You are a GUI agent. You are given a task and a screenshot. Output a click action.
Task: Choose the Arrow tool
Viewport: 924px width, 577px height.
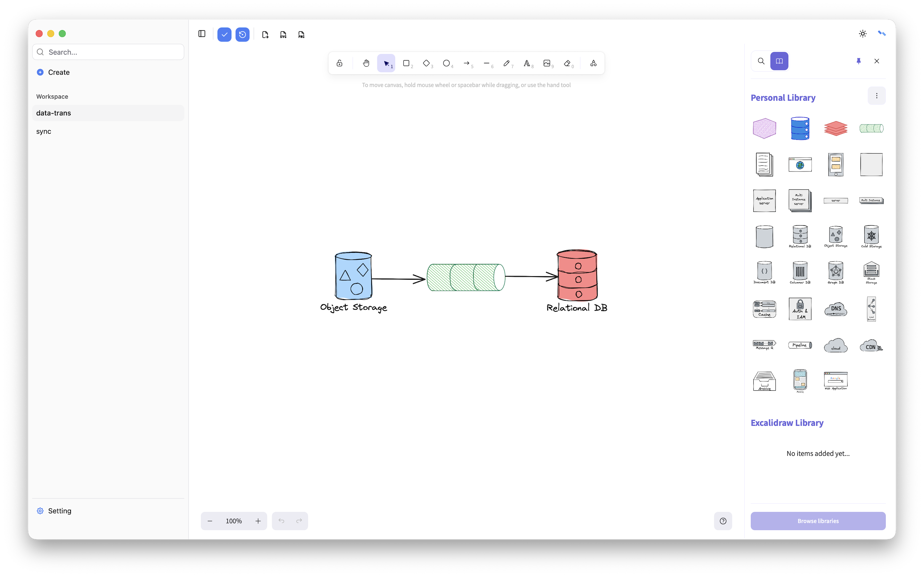[466, 63]
